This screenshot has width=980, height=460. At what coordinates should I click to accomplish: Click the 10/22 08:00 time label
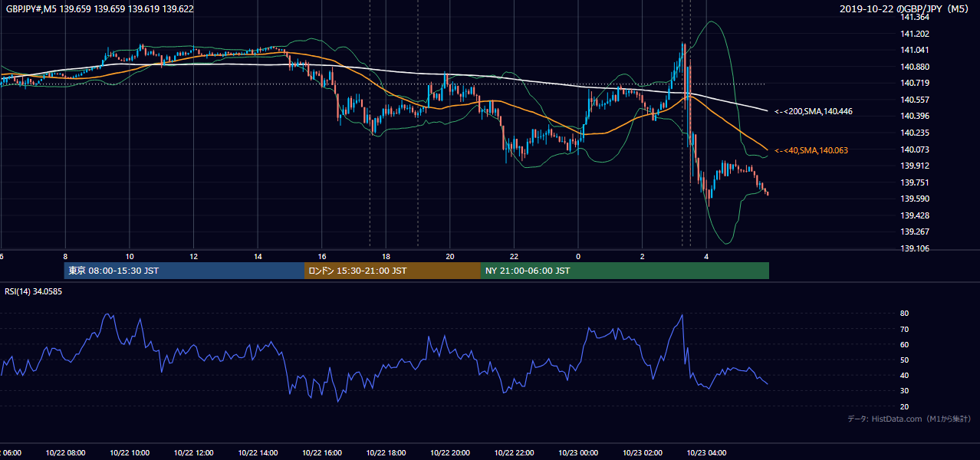tap(64, 452)
